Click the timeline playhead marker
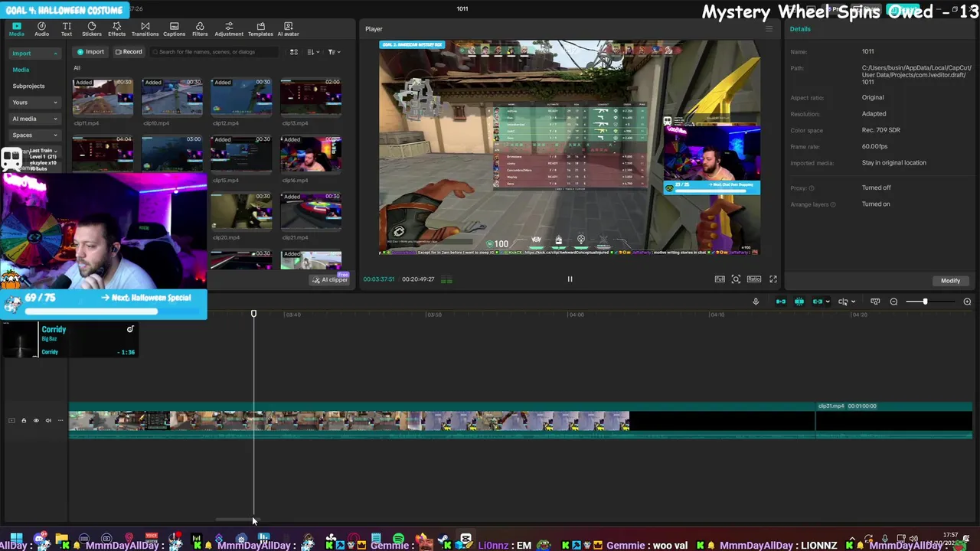The height and width of the screenshot is (551, 980). point(253,314)
